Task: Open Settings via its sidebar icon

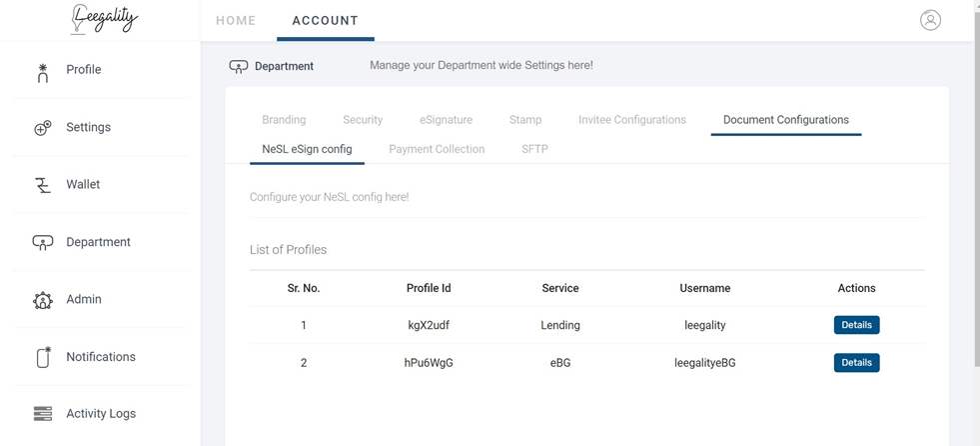Action: pos(43,128)
